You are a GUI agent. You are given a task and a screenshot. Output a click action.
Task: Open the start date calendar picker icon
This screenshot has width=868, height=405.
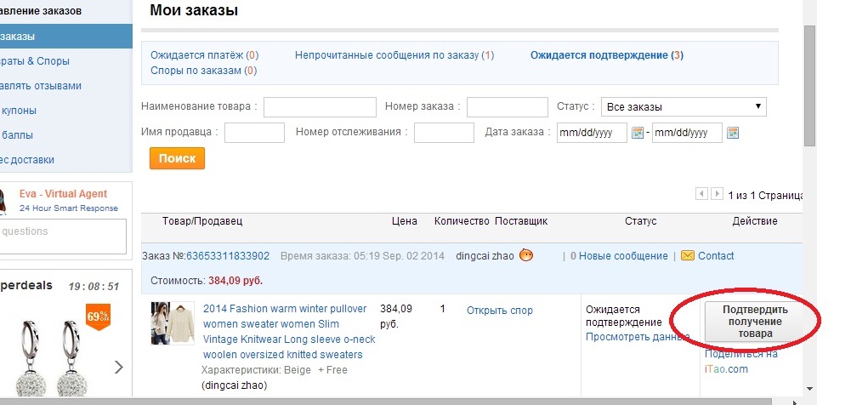638,133
